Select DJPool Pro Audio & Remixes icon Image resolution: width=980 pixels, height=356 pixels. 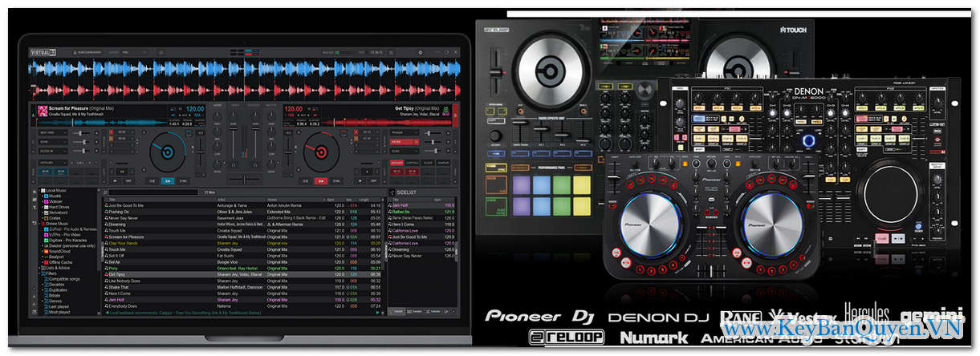pyautogui.click(x=47, y=229)
